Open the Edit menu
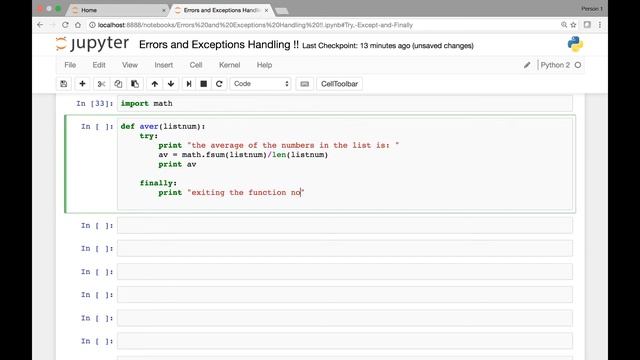Image resolution: width=640 pixels, height=360 pixels. [99, 65]
